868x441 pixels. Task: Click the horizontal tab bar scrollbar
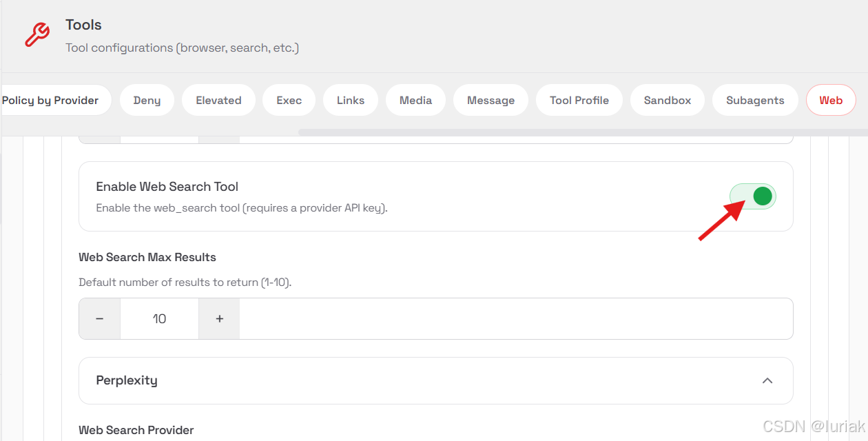(582, 132)
